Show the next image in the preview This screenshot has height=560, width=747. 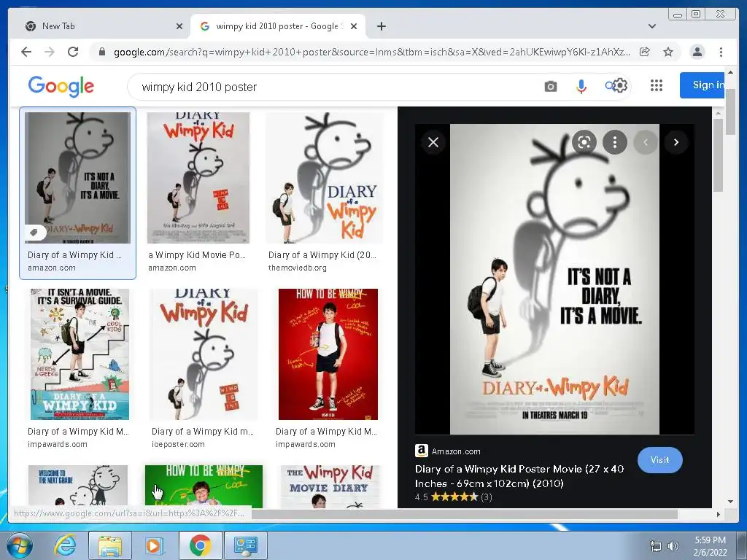point(676,142)
